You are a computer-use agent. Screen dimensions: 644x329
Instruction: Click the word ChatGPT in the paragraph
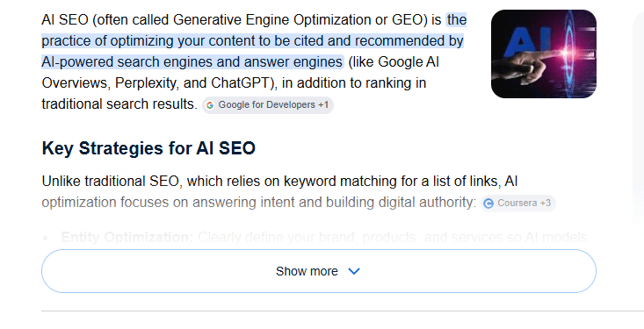click(241, 83)
